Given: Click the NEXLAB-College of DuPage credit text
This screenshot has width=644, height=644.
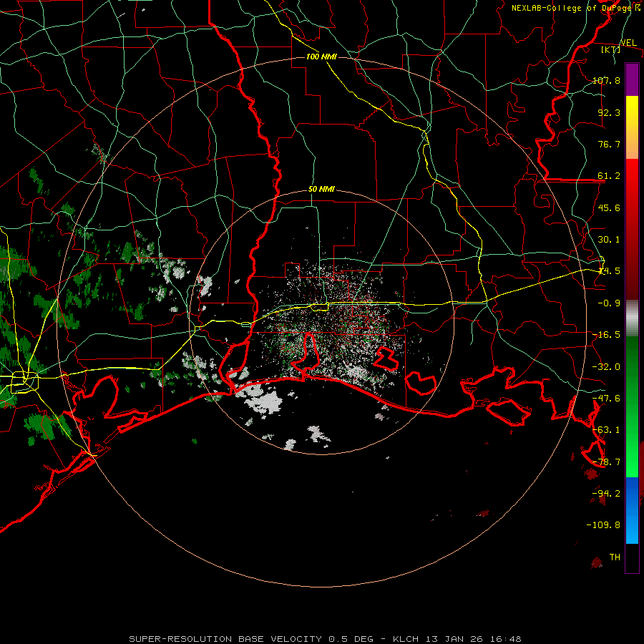Looking at the screenshot, I should tap(575, 8).
